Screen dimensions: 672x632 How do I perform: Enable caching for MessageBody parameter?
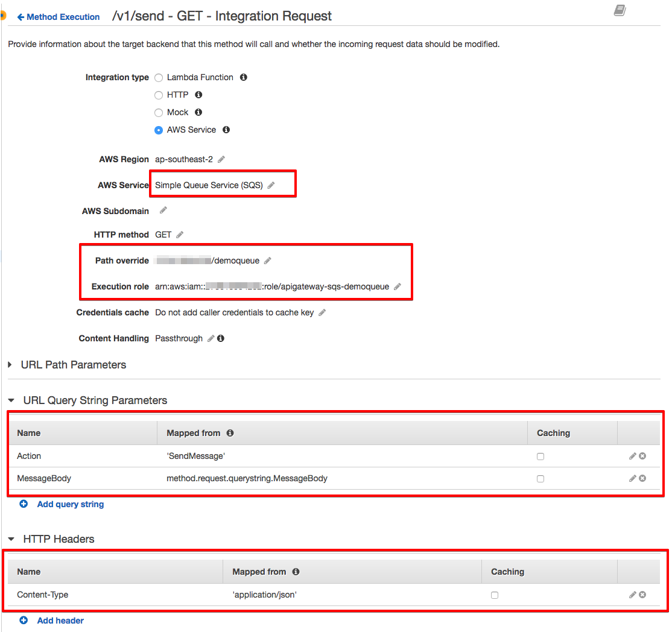click(x=540, y=479)
